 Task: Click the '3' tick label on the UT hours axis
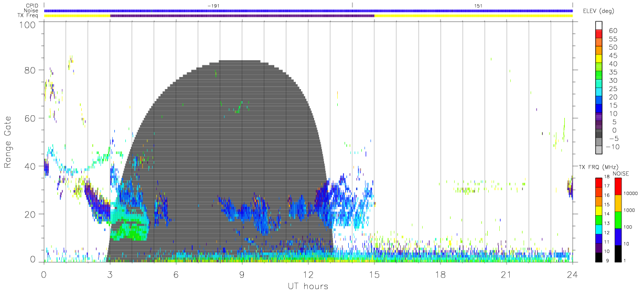coord(110,274)
